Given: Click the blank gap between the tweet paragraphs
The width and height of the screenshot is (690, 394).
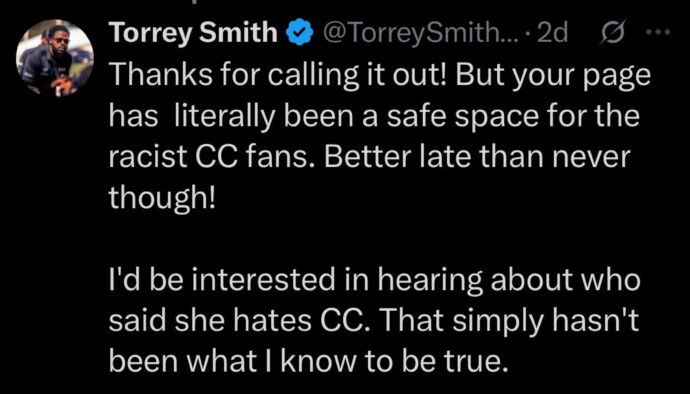Looking at the screenshot, I should [374, 240].
